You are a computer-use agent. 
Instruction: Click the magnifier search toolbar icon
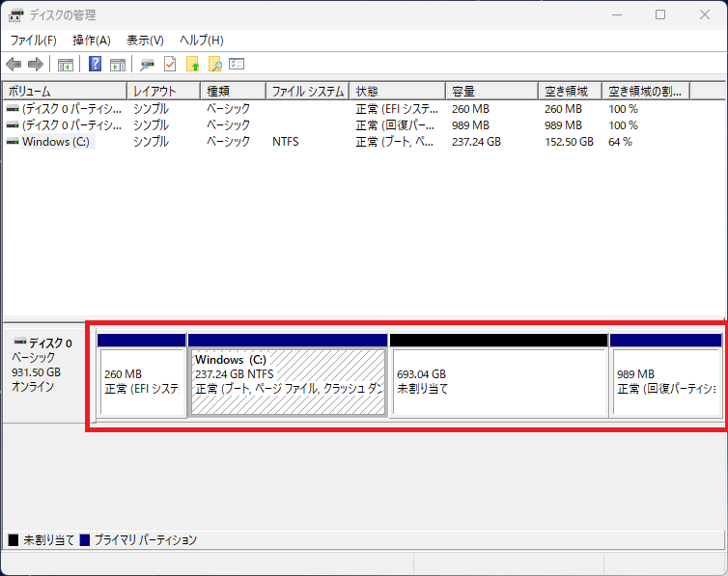tap(215, 65)
